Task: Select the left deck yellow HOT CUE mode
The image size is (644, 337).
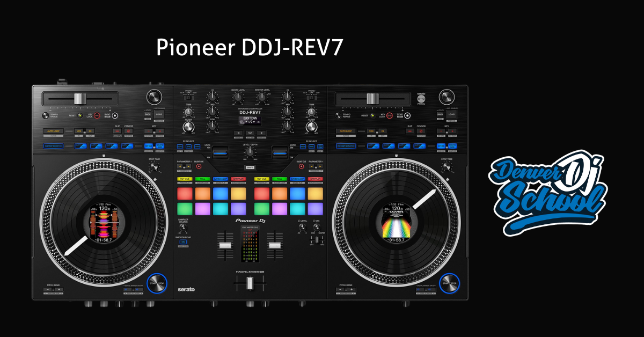Action: (x=184, y=179)
